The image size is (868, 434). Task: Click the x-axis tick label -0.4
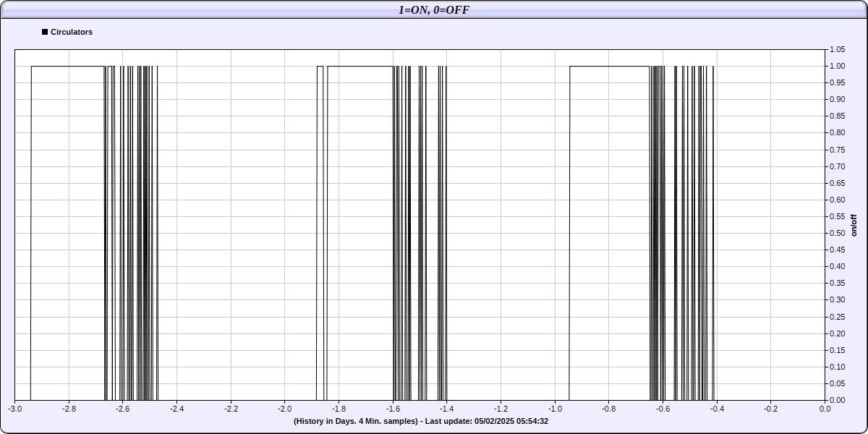tap(717, 409)
